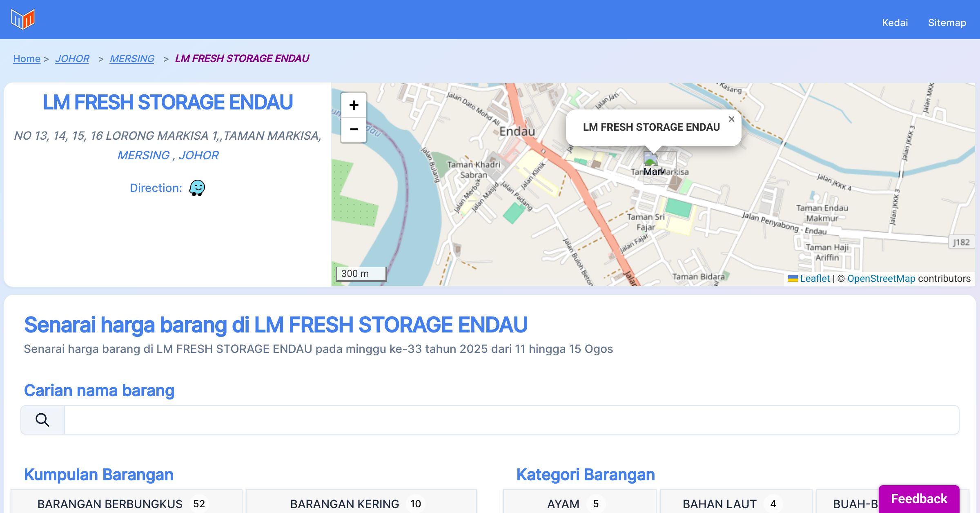This screenshot has height=513, width=980.
Task: Click the JOHOR link in the address
Action: coord(198,155)
